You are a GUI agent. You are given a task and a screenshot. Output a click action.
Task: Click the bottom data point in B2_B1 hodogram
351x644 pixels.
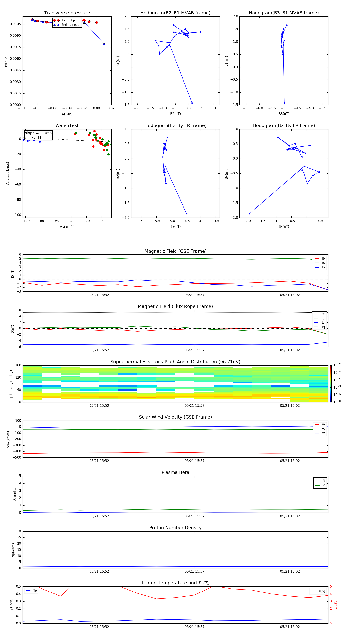pyautogui.click(x=192, y=103)
